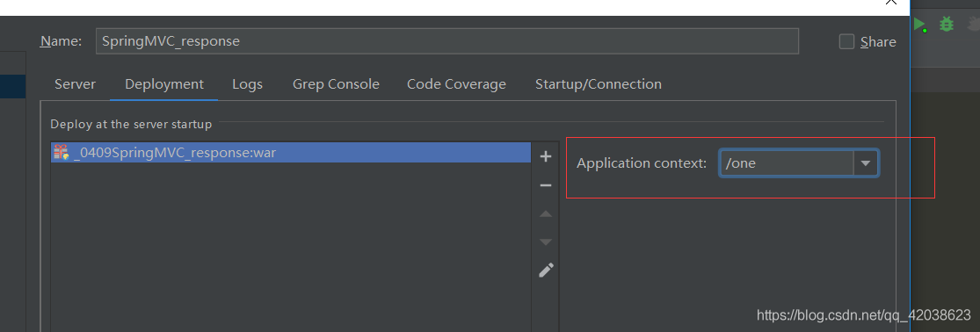Start debugging with the green bug icon
The height and width of the screenshot is (332, 980).
click(x=947, y=25)
